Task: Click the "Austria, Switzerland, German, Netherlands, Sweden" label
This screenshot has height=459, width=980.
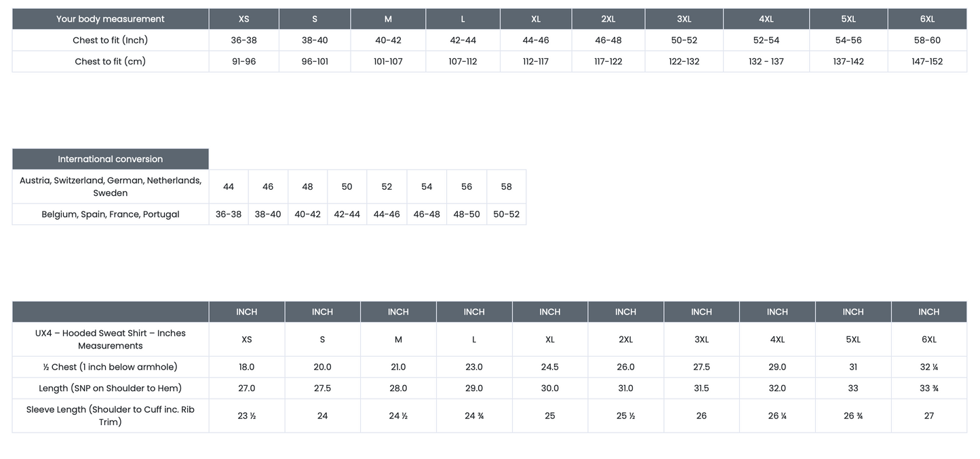Action: coord(110,186)
